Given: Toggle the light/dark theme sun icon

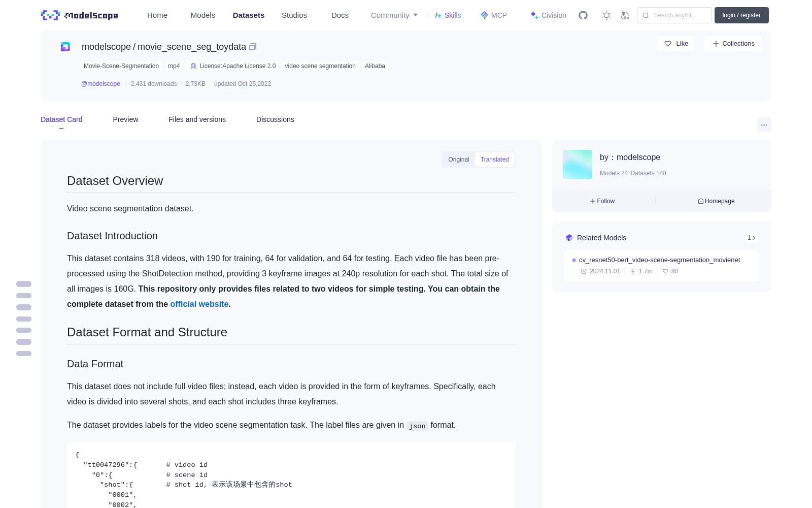Looking at the screenshot, I should click(606, 15).
